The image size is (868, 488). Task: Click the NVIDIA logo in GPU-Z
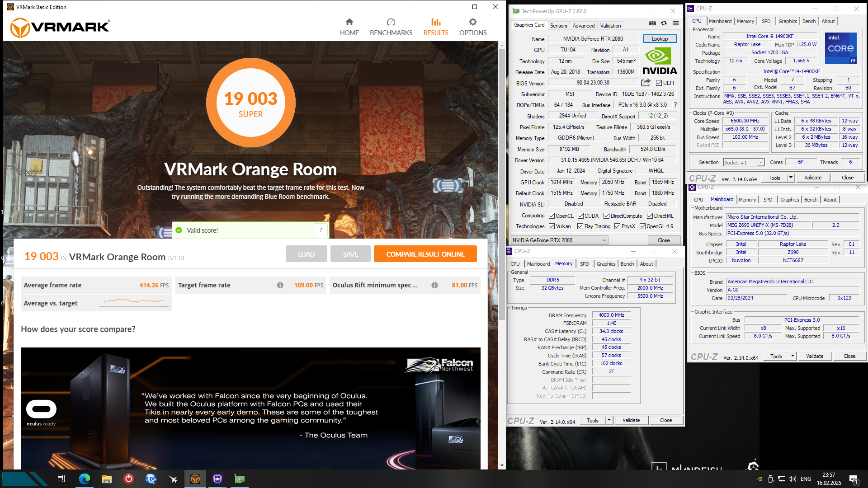click(660, 61)
